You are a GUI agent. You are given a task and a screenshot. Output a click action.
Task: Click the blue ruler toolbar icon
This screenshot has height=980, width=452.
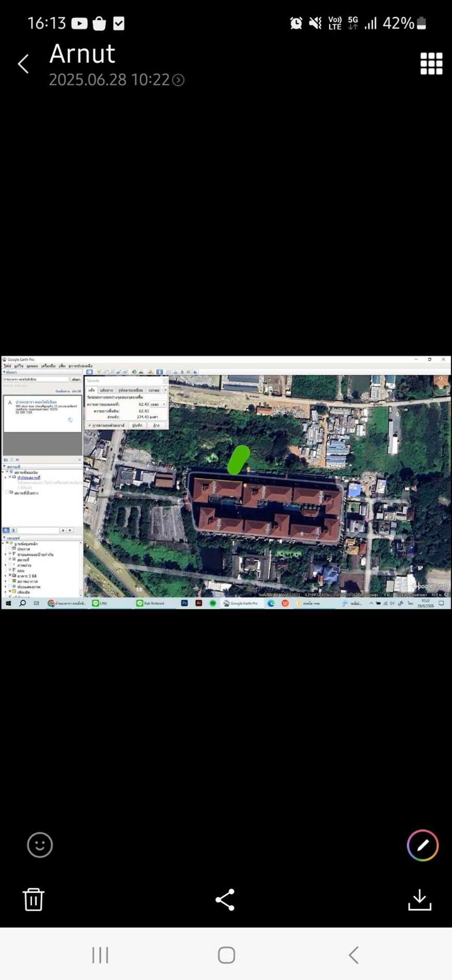(x=160, y=372)
